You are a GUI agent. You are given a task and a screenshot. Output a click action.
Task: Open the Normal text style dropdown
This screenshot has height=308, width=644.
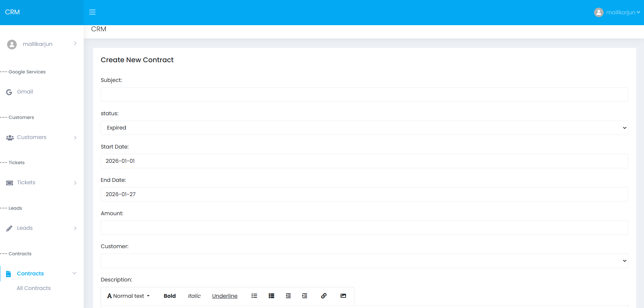pos(129,296)
